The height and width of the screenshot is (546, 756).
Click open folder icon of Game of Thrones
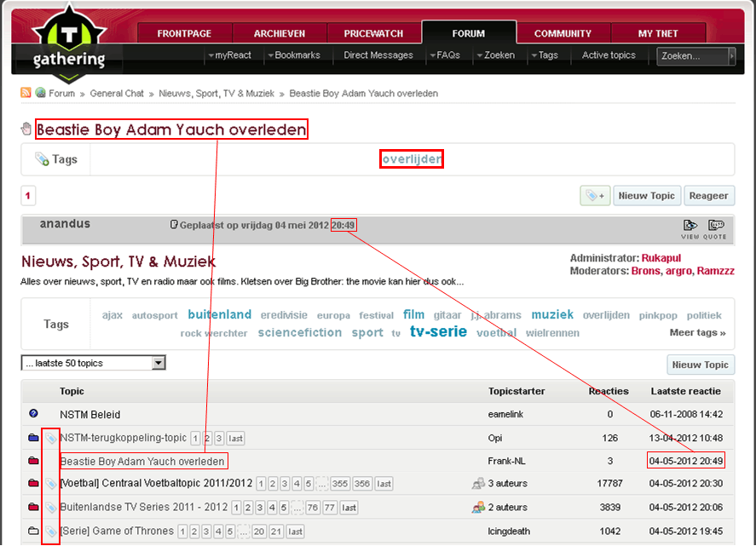click(33, 531)
